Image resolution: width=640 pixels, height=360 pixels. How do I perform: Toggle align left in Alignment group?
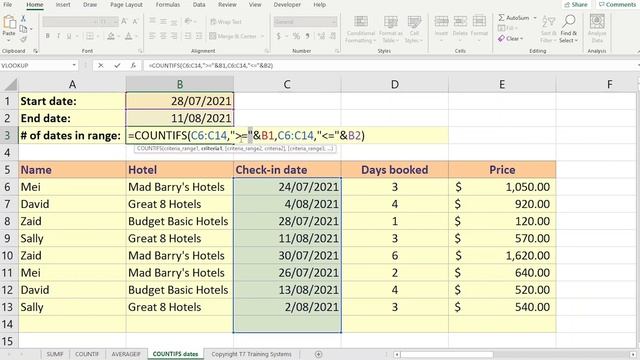point(152,36)
